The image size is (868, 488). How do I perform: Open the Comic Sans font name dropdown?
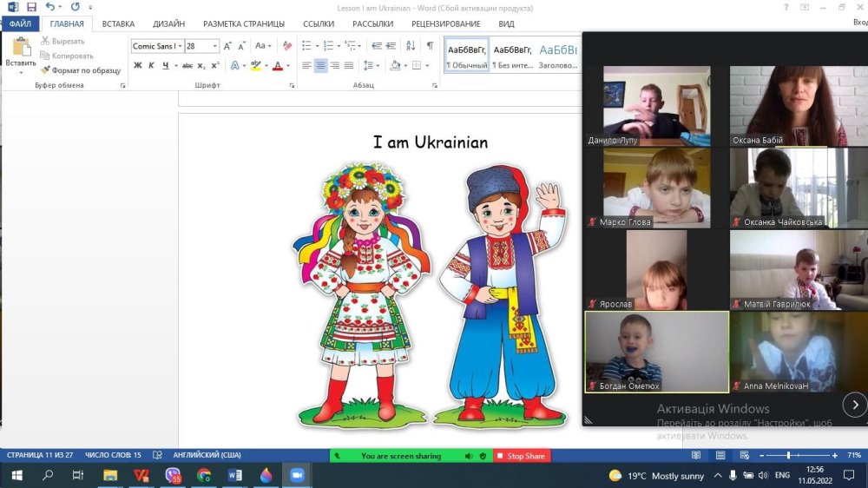click(180, 46)
